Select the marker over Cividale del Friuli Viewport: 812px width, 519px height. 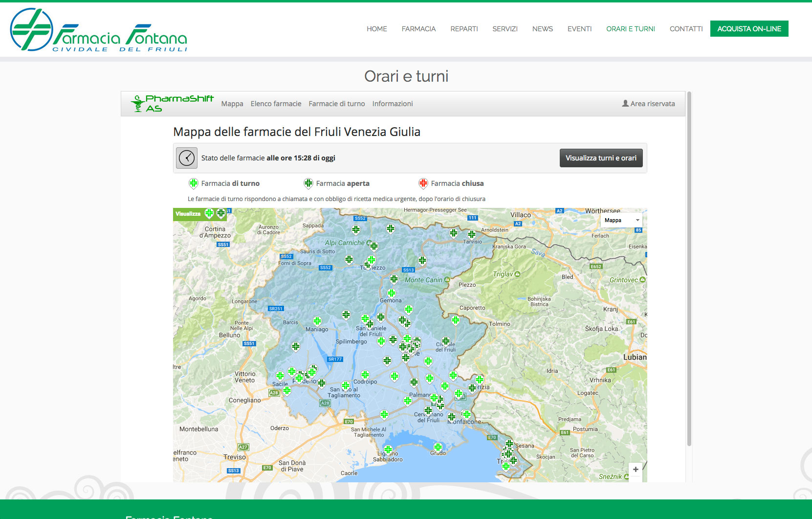pos(446,341)
